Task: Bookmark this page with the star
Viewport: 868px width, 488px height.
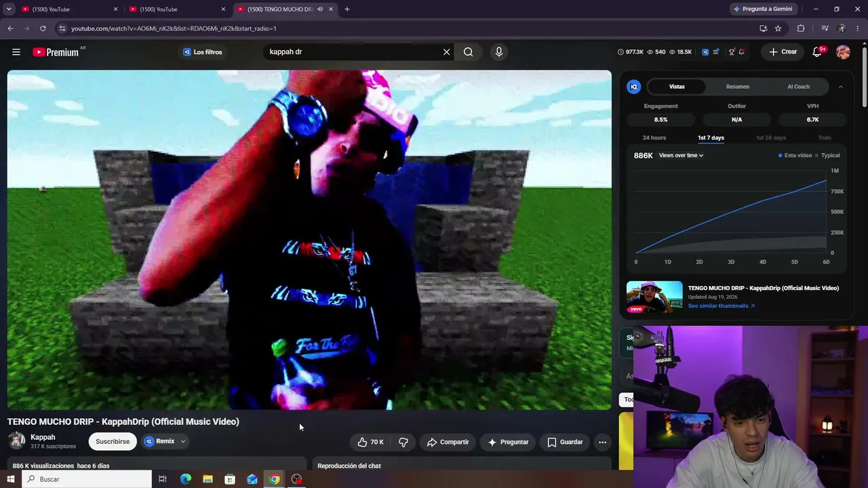Action: click(x=778, y=28)
